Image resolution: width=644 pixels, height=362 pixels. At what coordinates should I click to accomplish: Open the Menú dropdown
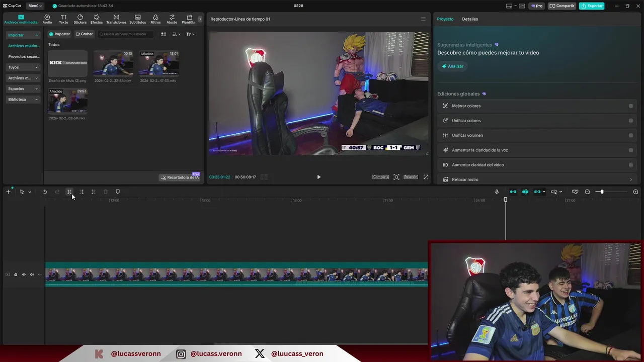pyautogui.click(x=35, y=6)
